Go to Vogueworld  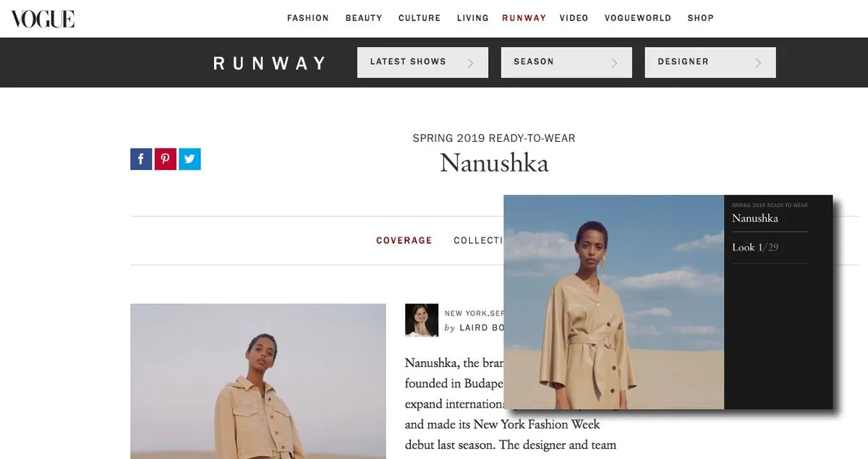(638, 18)
